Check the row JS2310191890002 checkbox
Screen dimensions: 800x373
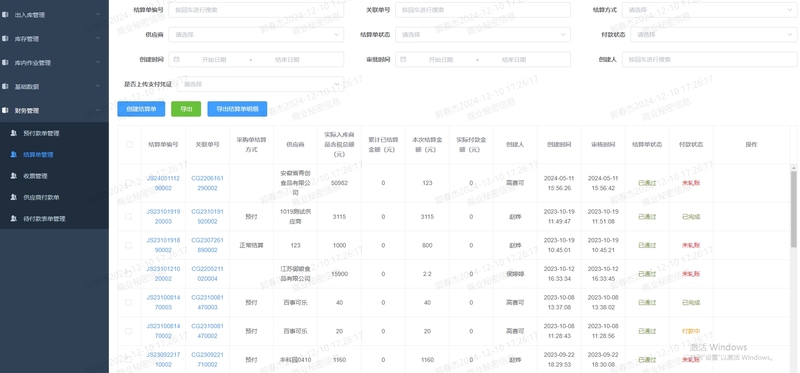[129, 245]
